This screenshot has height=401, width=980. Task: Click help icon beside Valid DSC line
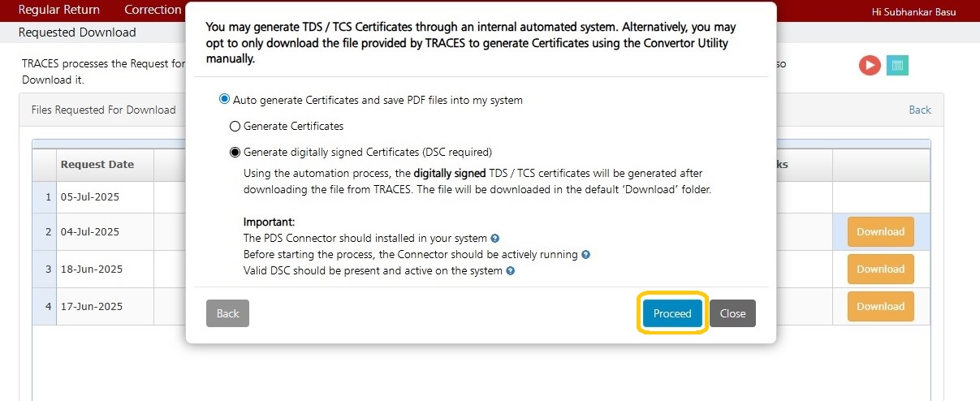[x=511, y=271]
